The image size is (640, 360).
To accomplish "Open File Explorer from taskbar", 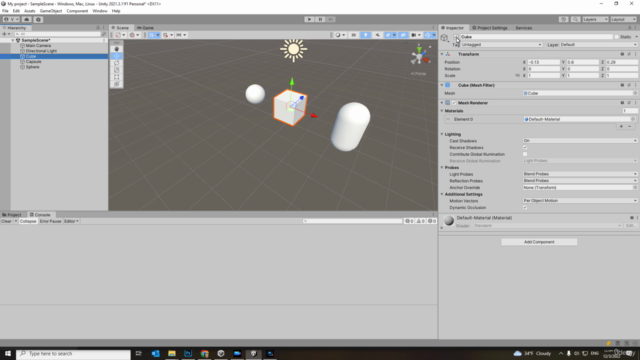I will (x=172, y=353).
